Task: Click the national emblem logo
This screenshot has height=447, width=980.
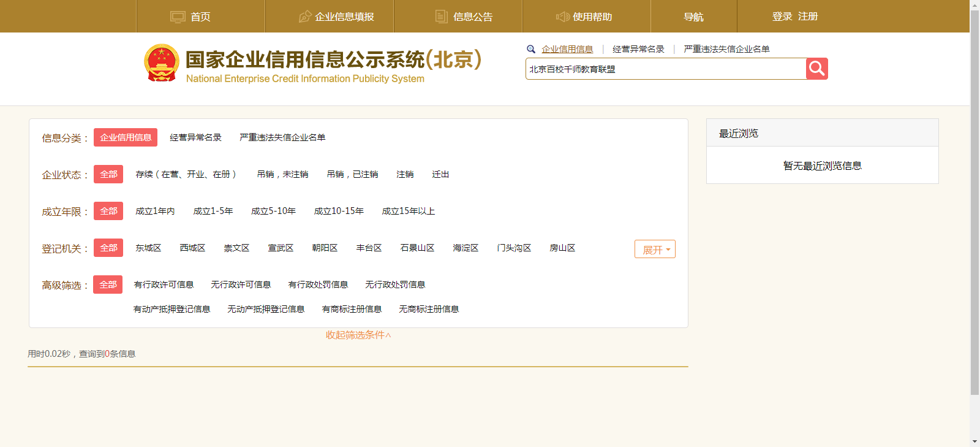Action: 162,63
